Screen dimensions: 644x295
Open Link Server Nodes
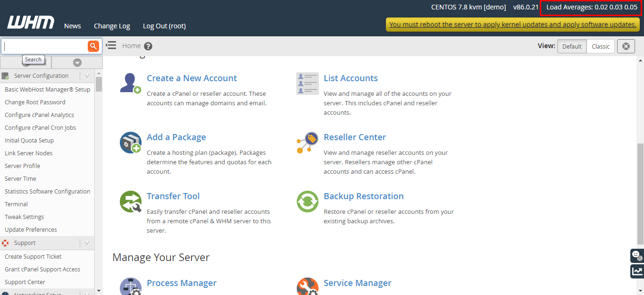pos(28,153)
